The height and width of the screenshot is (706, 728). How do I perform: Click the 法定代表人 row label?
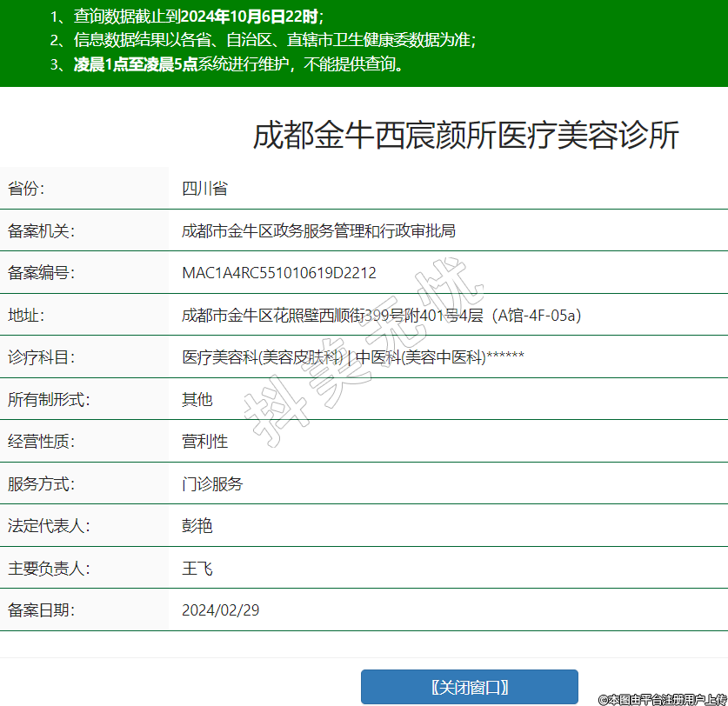pyautogui.click(x=49, y=526)
